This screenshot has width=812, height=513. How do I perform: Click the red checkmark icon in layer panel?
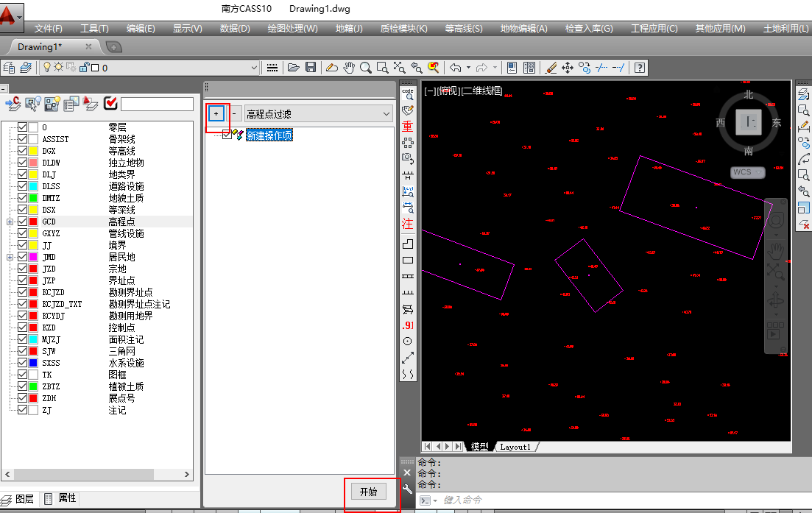point(110,104)
